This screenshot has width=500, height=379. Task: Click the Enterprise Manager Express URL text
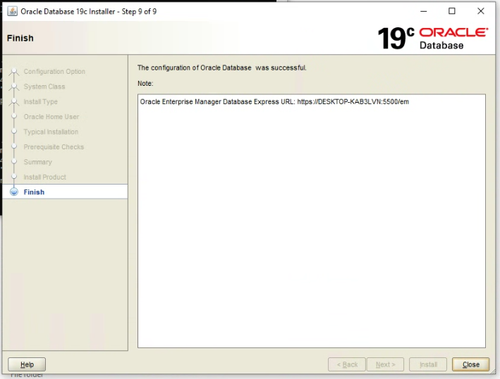(x=274, y=102)
